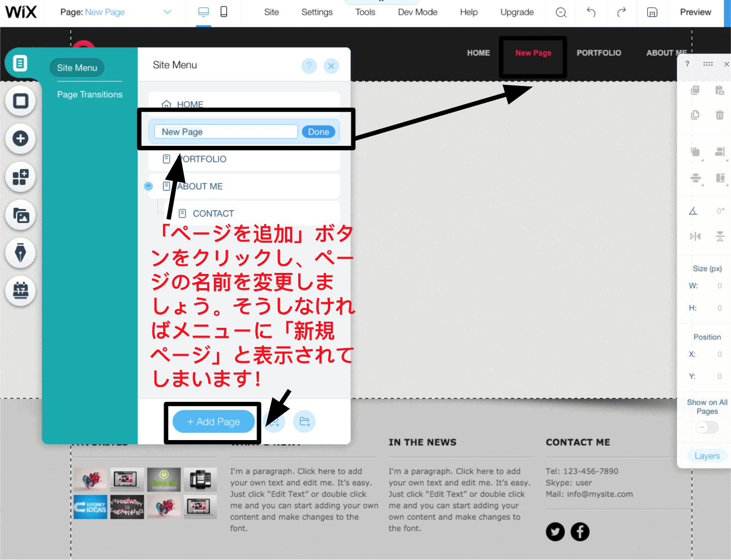Open the Background sidebar tool
Image resolution: width=731 pixels, height=560 pixels.
(20, 101)
